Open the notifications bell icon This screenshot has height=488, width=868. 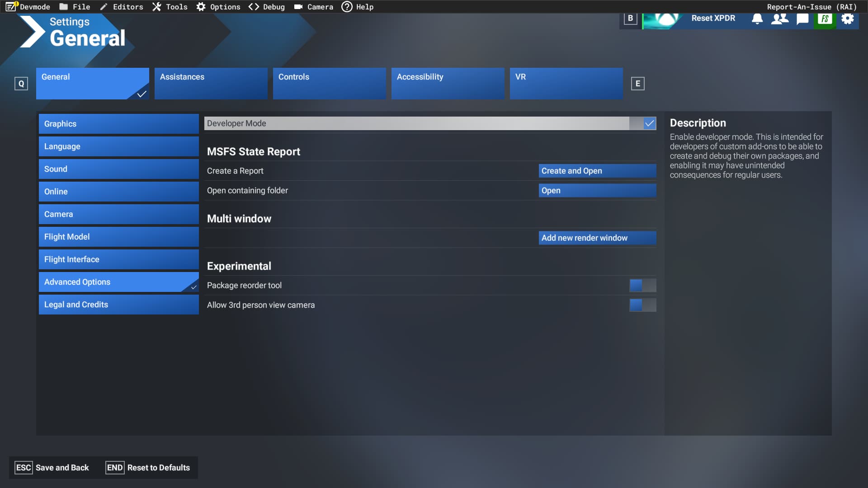pyautogui.click(x=757, y=19)
